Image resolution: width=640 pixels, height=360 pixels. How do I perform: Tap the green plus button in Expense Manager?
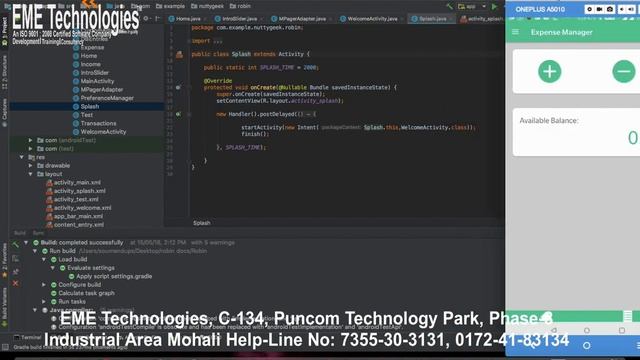point(549,71)
